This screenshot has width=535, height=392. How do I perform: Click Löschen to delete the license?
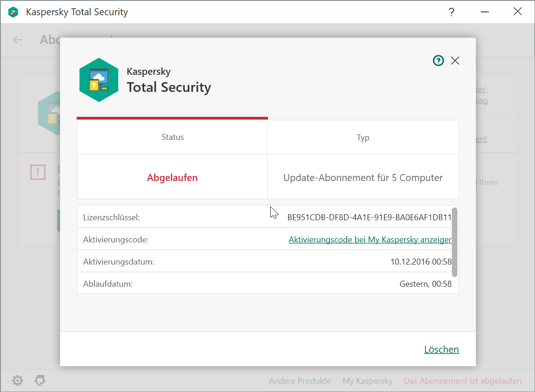(441, 350)
